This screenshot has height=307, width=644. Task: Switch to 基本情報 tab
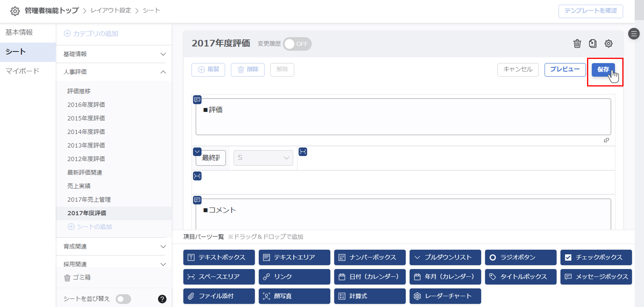pyautogui.click(x=19, y=32)
